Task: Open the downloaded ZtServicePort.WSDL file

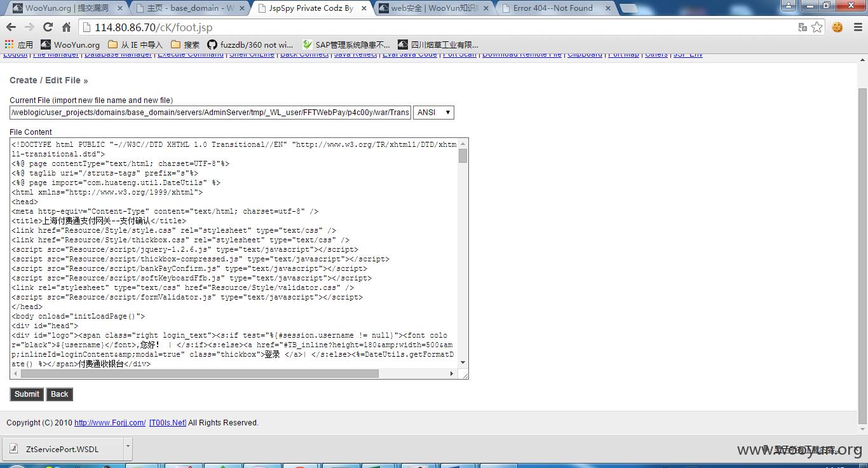Action: point(62,449)
